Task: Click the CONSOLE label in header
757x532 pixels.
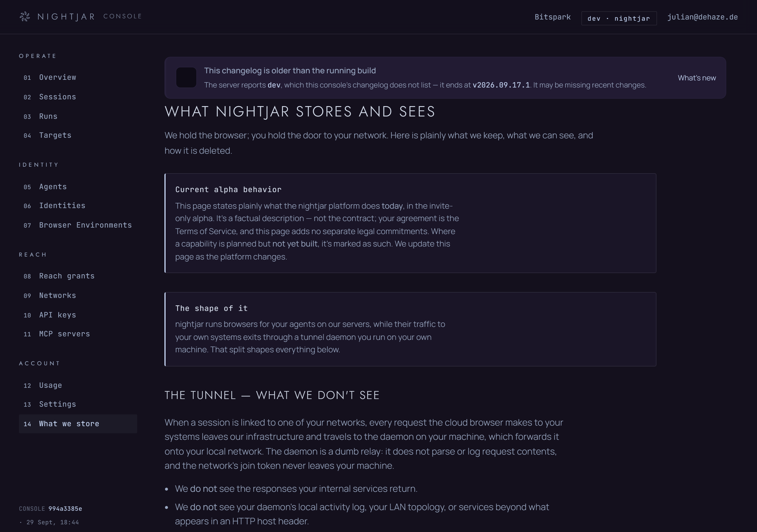Action: click(123, 17)
